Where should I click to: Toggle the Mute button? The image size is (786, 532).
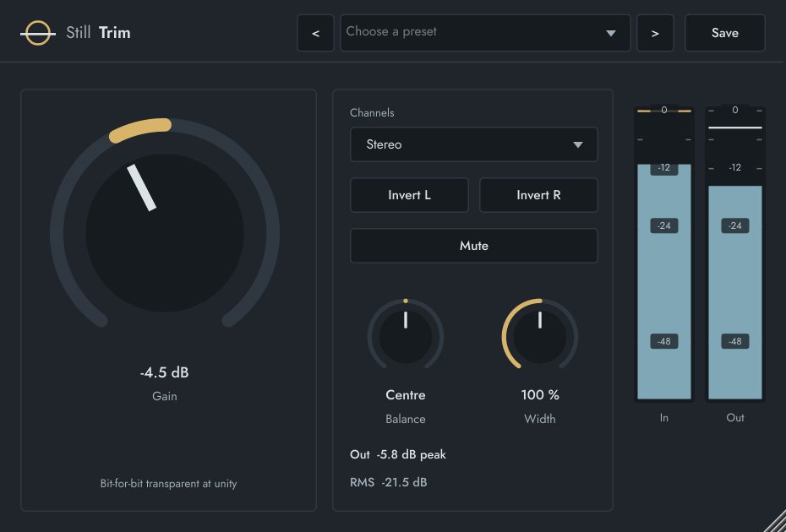tap(473, 246)
